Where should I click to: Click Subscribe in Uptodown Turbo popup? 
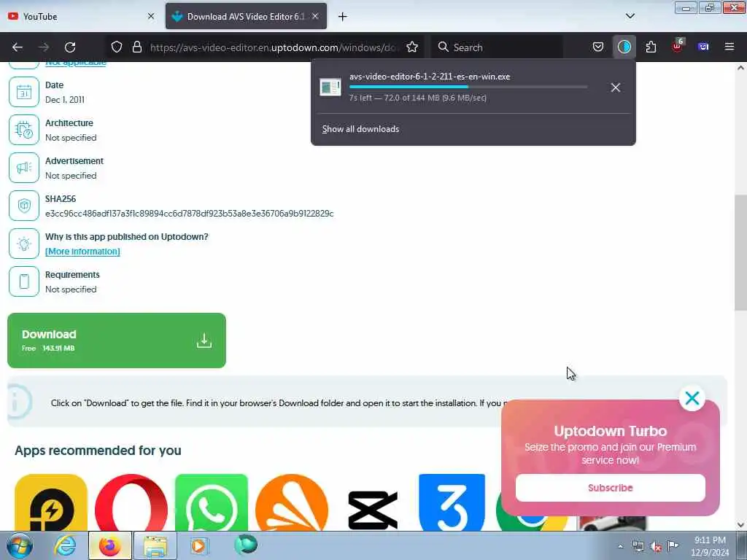[611, 488]
